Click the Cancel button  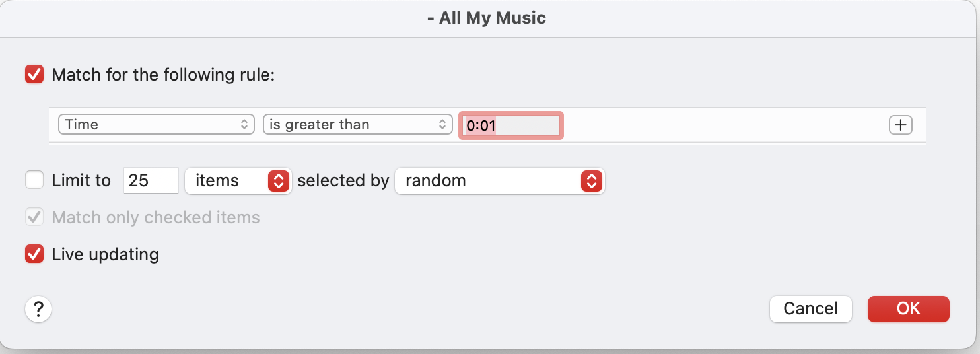click(810, 308)
